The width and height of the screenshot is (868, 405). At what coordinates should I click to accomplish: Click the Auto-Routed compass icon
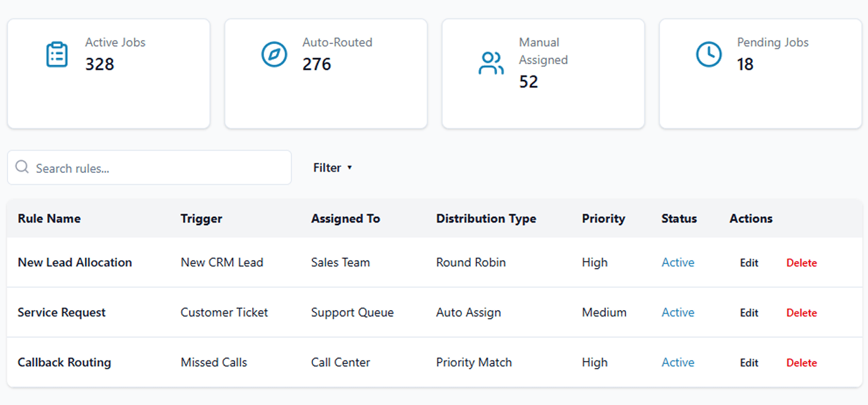tap(274, 54)
